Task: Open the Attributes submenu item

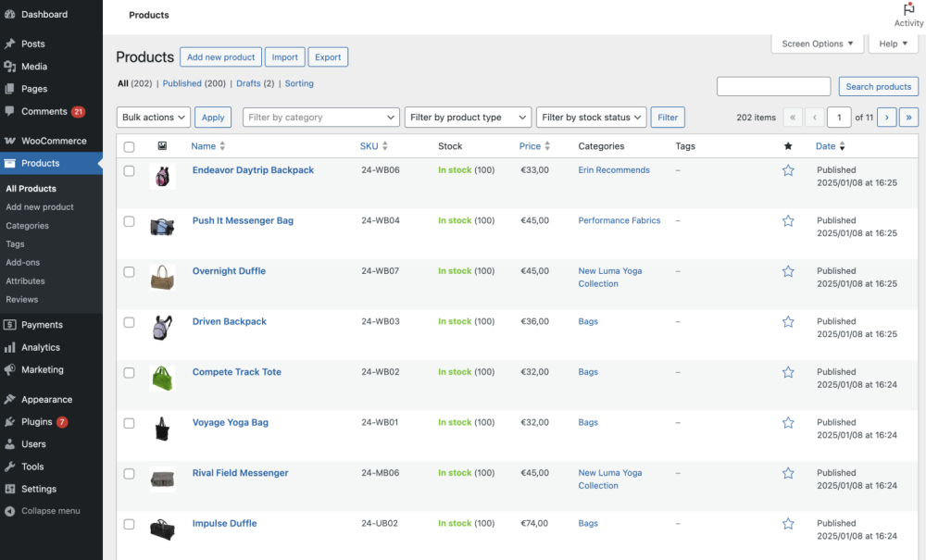Action: coord(25,280)
